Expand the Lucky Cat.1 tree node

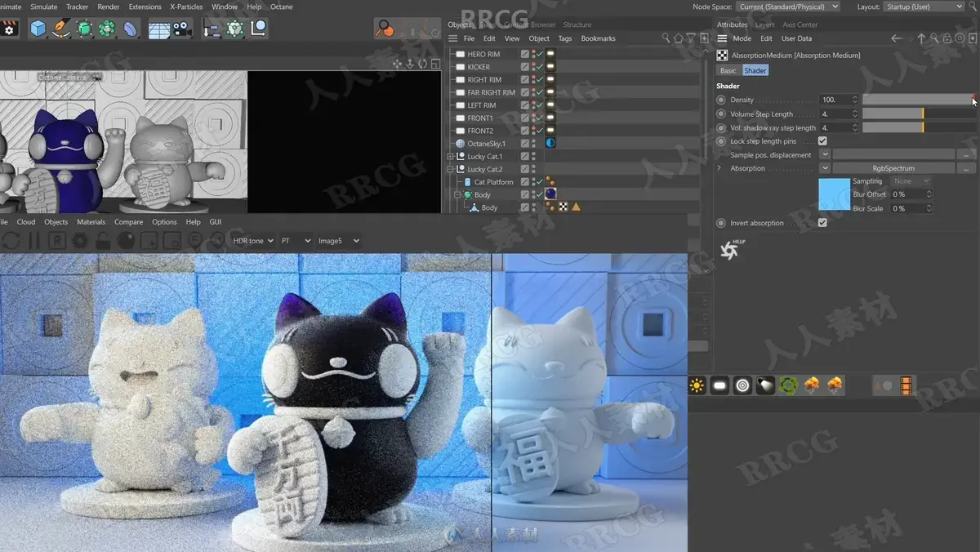click(451, 156)
